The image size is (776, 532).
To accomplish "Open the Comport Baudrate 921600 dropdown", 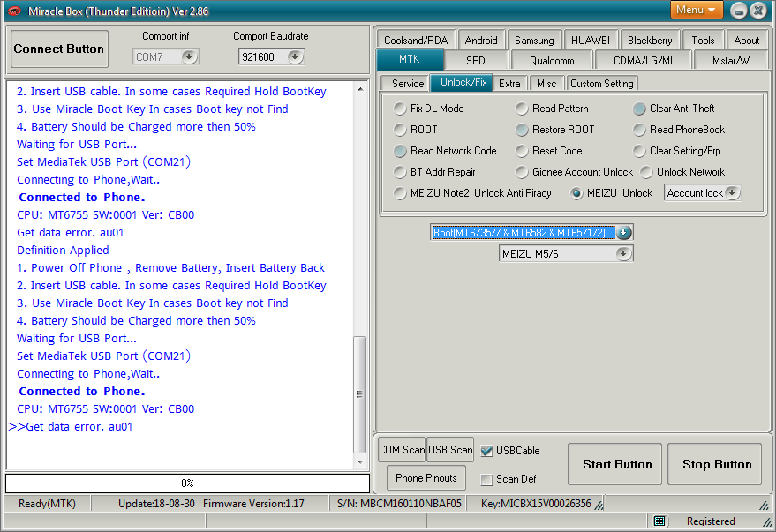I will click(x=295, y=56).
